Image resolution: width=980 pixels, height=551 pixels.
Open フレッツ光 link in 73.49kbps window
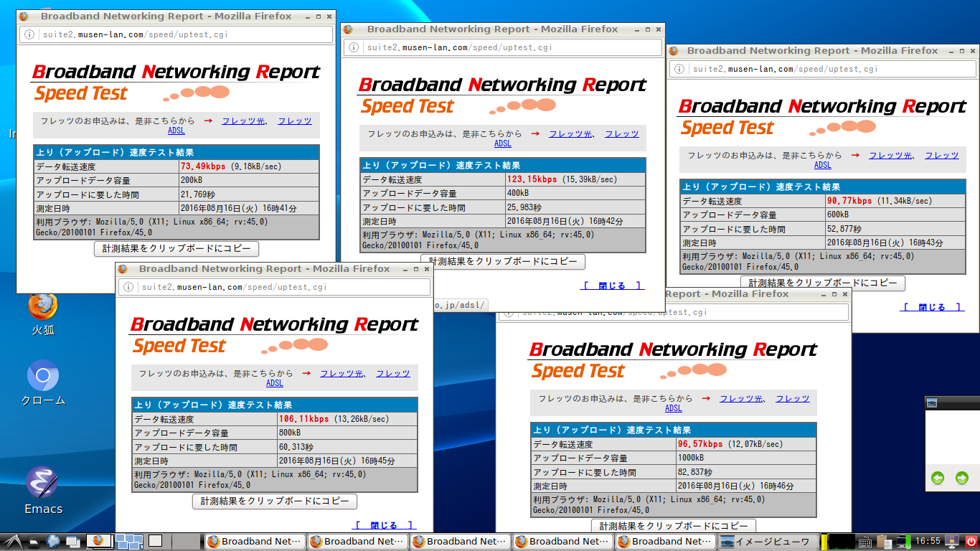[x=243, y=121]
